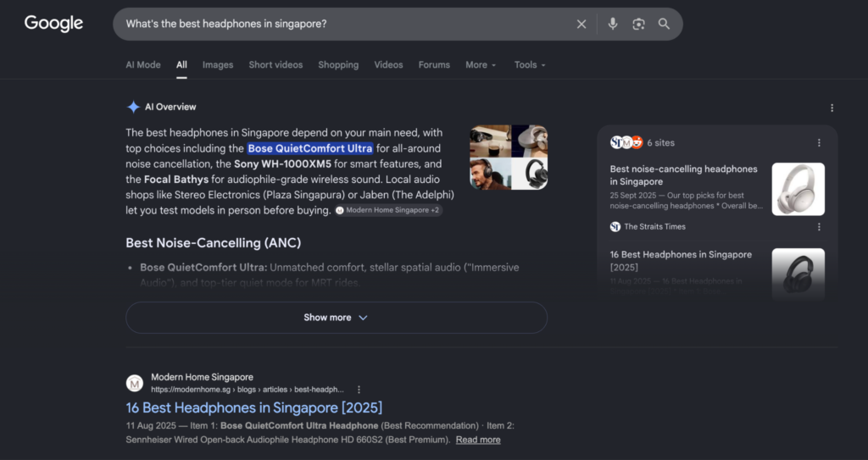868x460 pixels.
Task: Click white headphones thumbnail in sources panel
Action: (798, 189)
